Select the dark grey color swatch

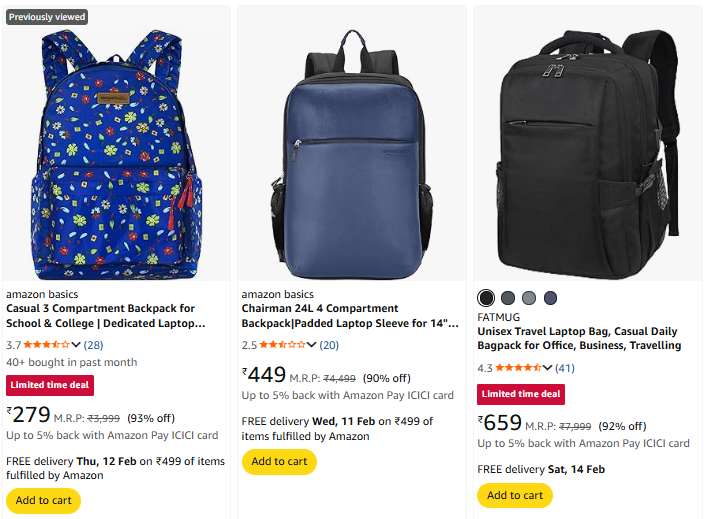point(508,298)
